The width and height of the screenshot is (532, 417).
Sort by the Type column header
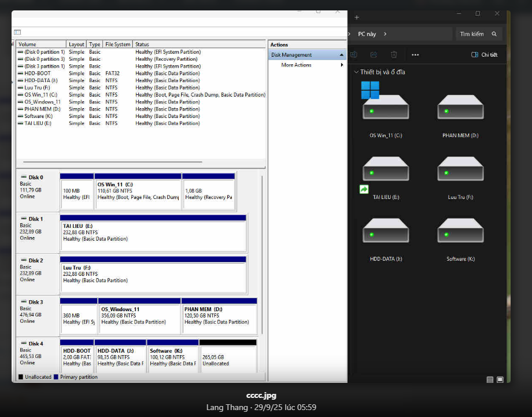95,44
